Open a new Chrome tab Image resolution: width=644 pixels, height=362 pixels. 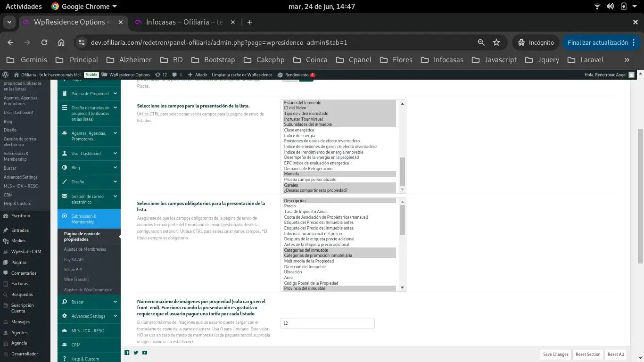(x=250, y=22)
